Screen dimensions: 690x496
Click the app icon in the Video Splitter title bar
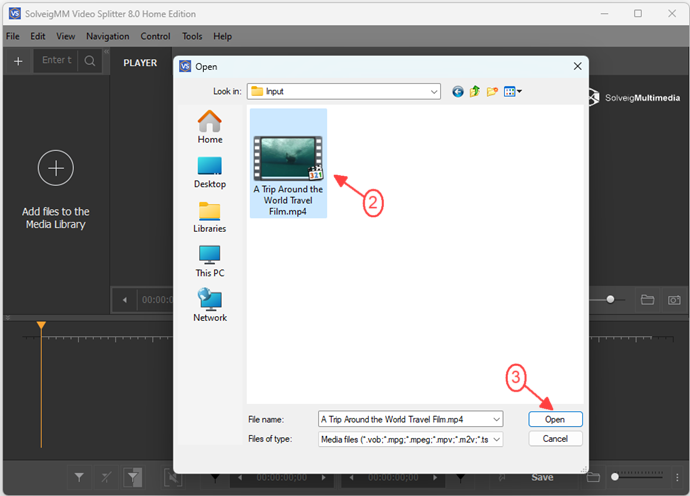[15, 14]
